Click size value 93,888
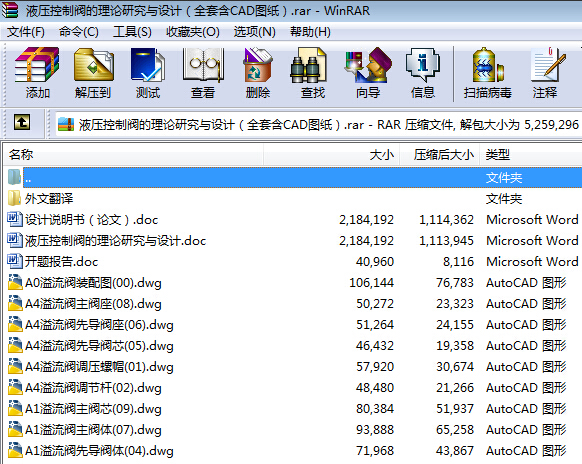582x464 pixels. [x=375, y=430]
